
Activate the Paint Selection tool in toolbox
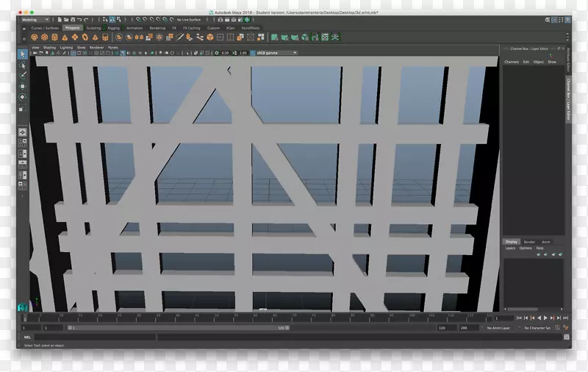(23, 75)
